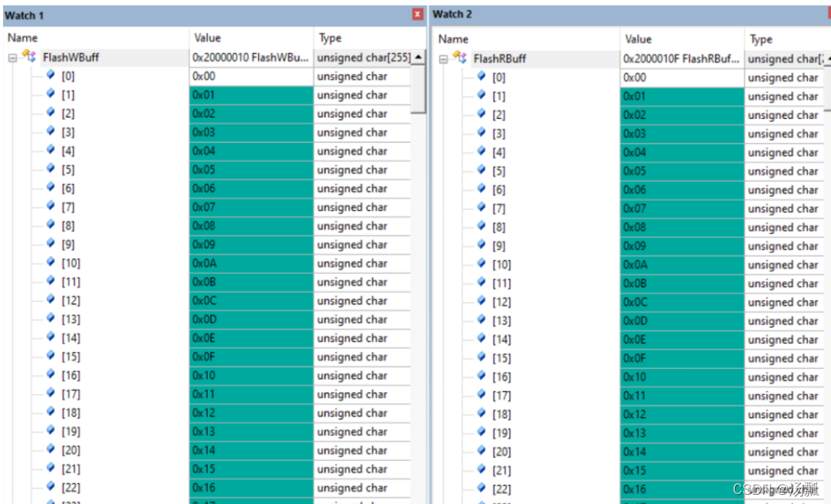The height and width of the screenshot is (504, 831).
Task: Click diamond icon of element [20] in Watch 1
Action: (x=51, y=449)
